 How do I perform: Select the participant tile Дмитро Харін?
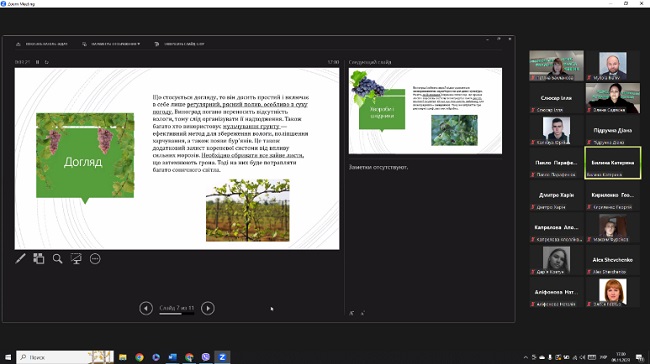(556, 195)
